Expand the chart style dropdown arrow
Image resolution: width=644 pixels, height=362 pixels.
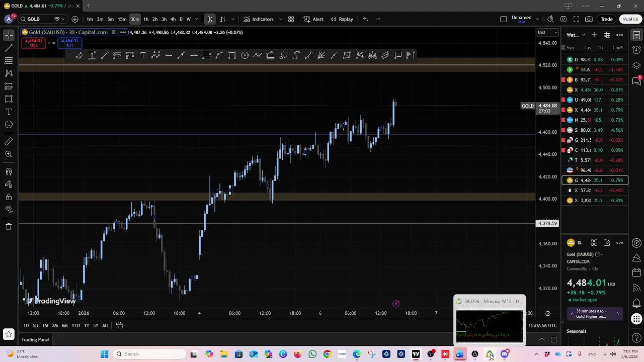(x=232, y=19)
